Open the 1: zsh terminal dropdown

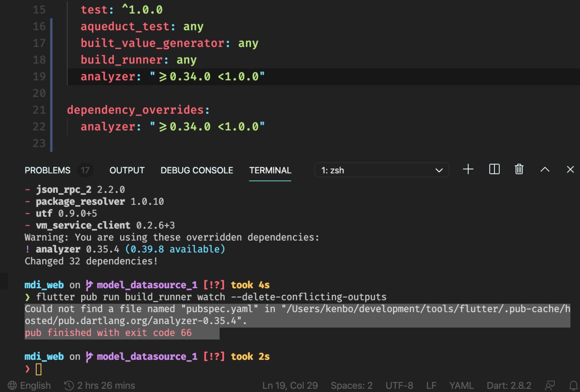(382, 170)
